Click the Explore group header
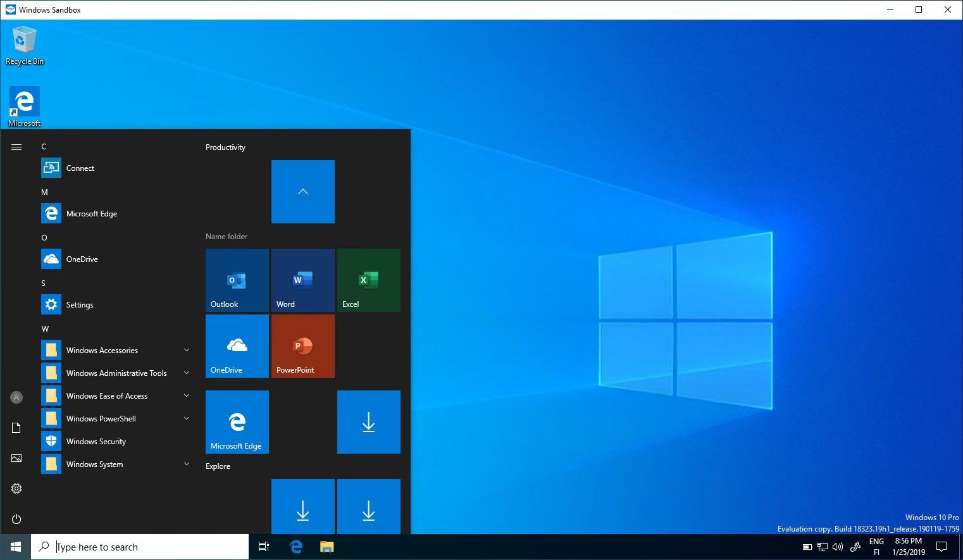The height and width of the screenshot is (560, 963). (x=218, y=466)
